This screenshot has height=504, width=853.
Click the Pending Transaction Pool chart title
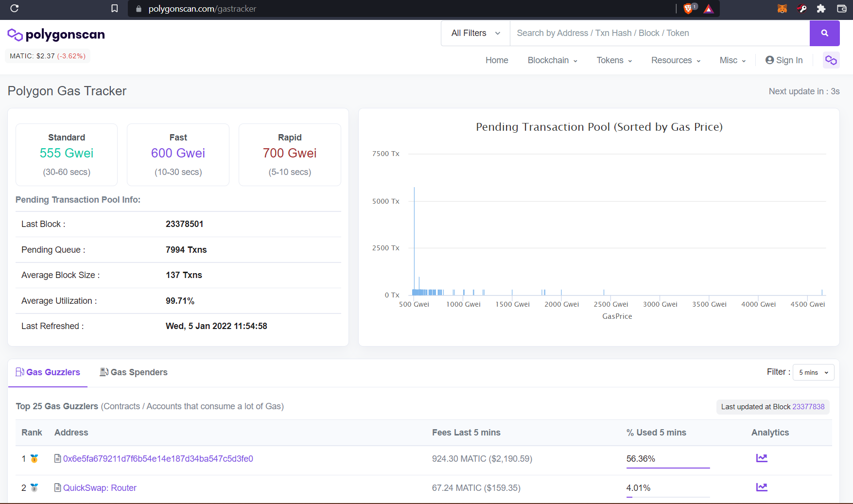pos(599,127)
